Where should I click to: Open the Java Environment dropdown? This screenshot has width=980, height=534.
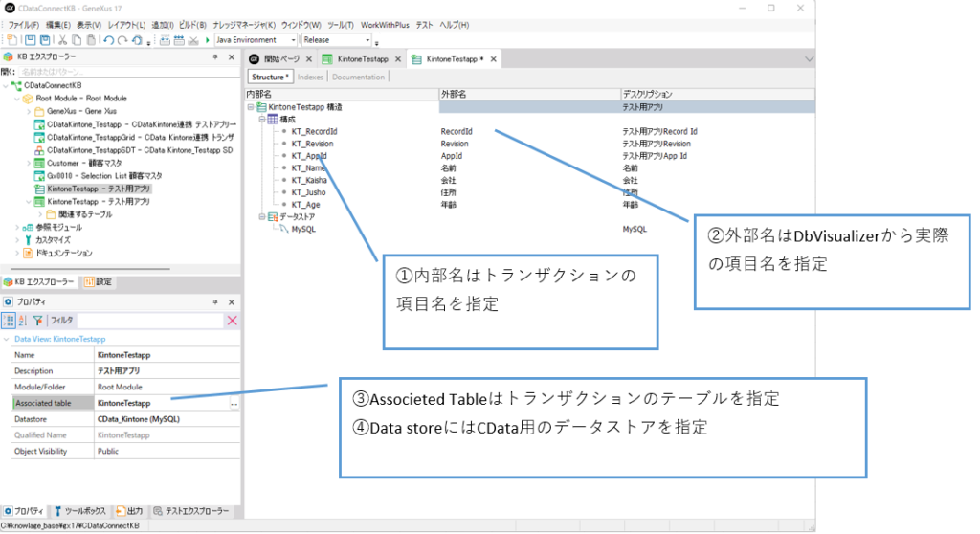(293, 40)
